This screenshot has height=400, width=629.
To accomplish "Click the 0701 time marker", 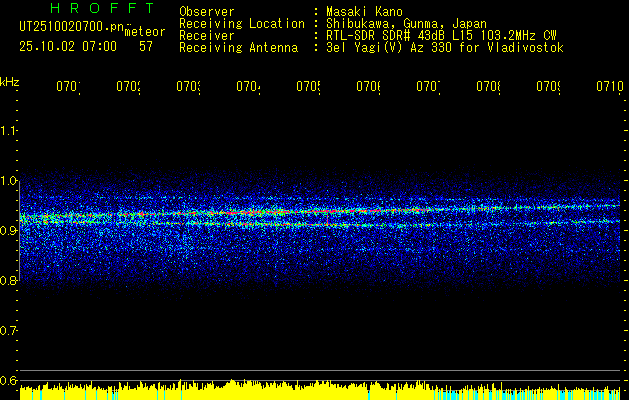I will (x=68, y=87).
